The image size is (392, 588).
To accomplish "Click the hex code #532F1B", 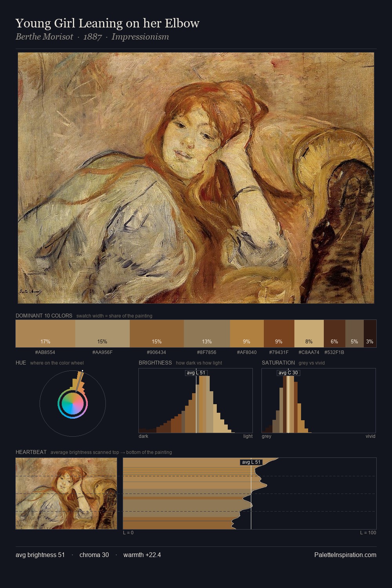I will click(x=334, y=352).
